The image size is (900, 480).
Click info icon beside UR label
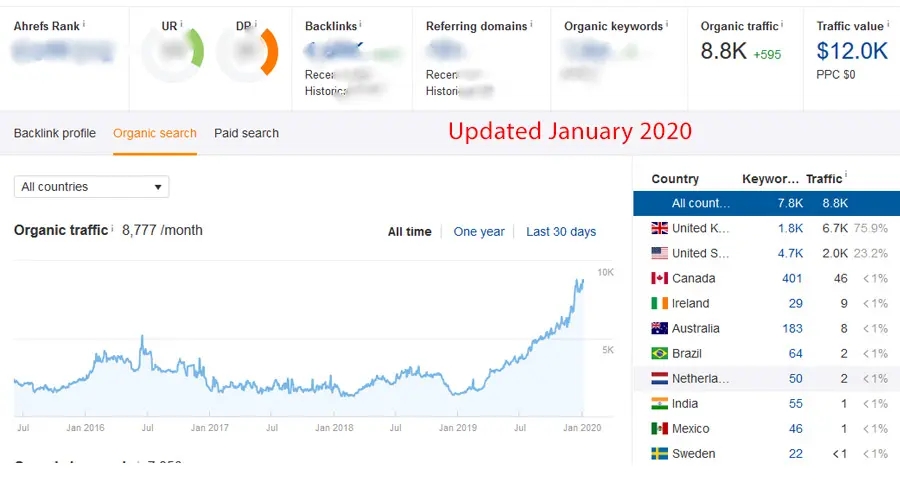click(183, 22)
